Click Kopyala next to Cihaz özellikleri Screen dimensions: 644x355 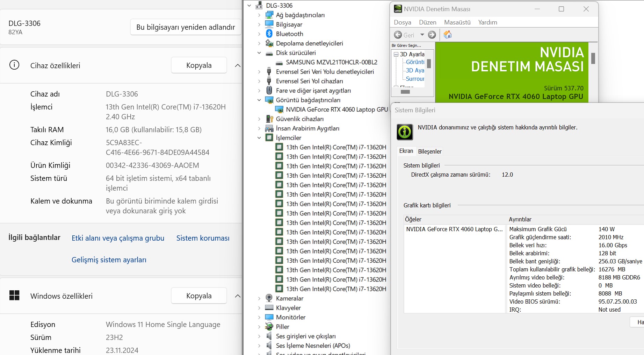(x=199, y=65)
